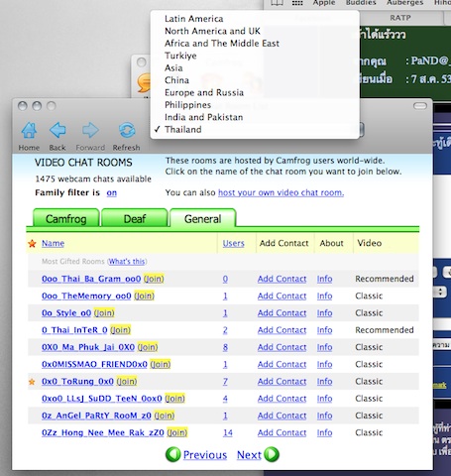Choose Africa and The Middle East

[222, 44]
